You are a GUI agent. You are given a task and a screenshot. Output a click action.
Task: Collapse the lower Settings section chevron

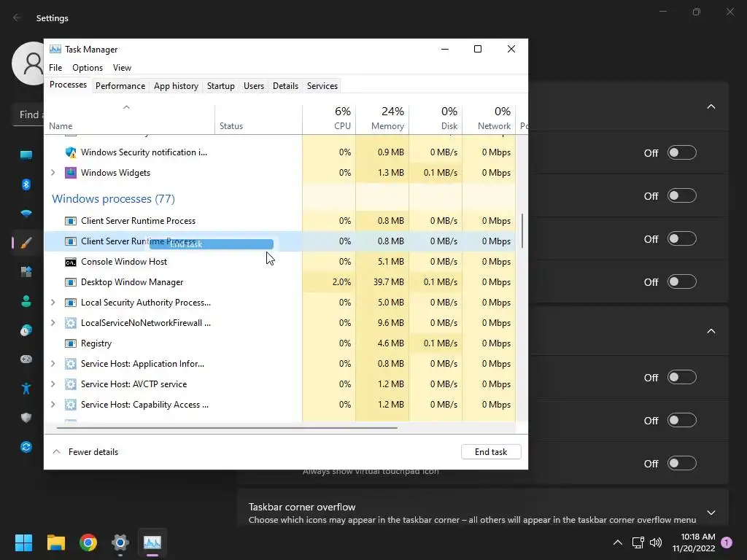click(x=711, y=331)
